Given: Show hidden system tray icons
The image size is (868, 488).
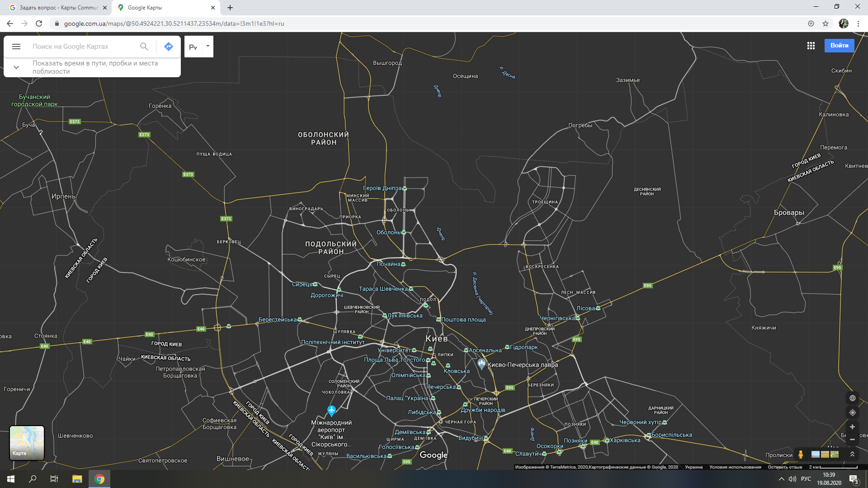Looking at the screenshot, I should pos(781,479).
